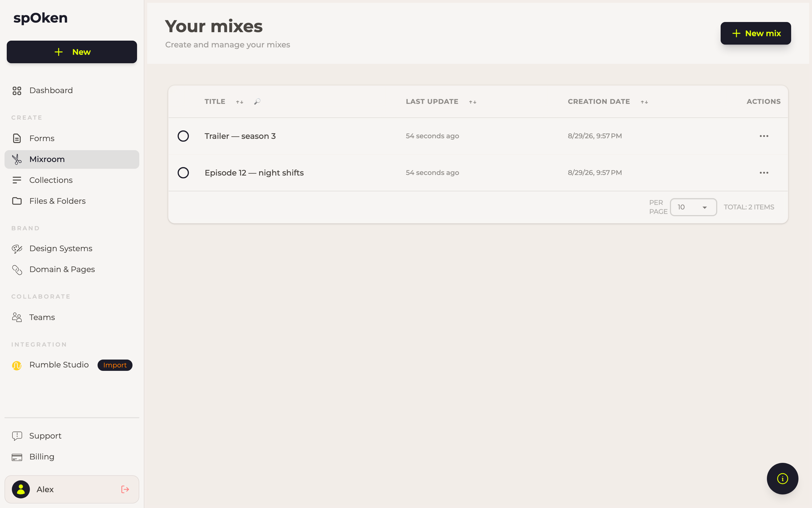This screenshot has width=812, height=508.
Task: Click the CREATION DATE column header
Action: point(599,102)
